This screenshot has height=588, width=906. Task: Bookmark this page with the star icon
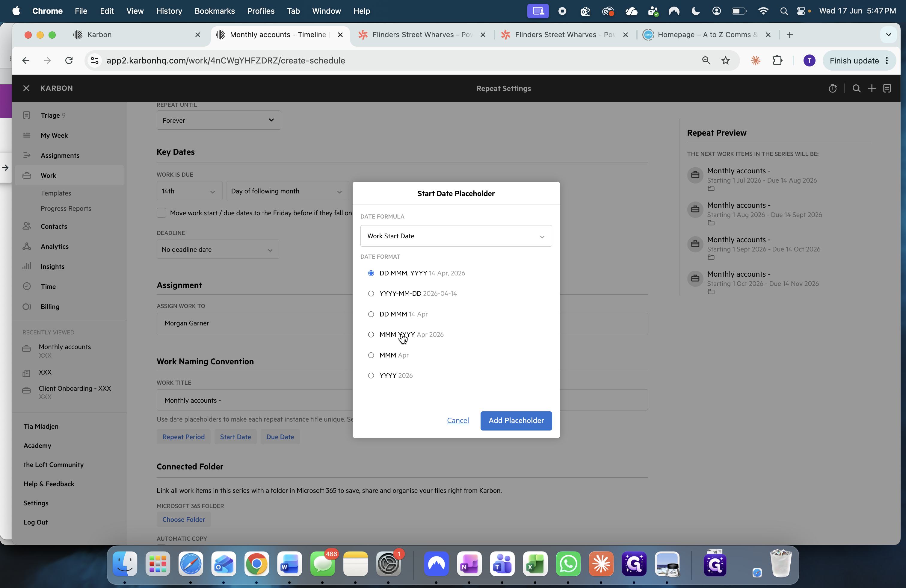[x=726, y=60]
